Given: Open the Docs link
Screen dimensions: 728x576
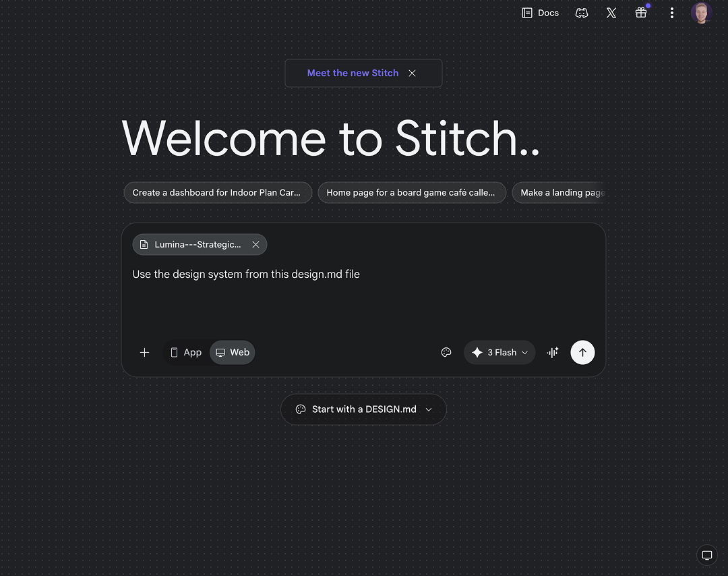Looking at the screenshot, I should pyautogui.click(x=540, y=13).
